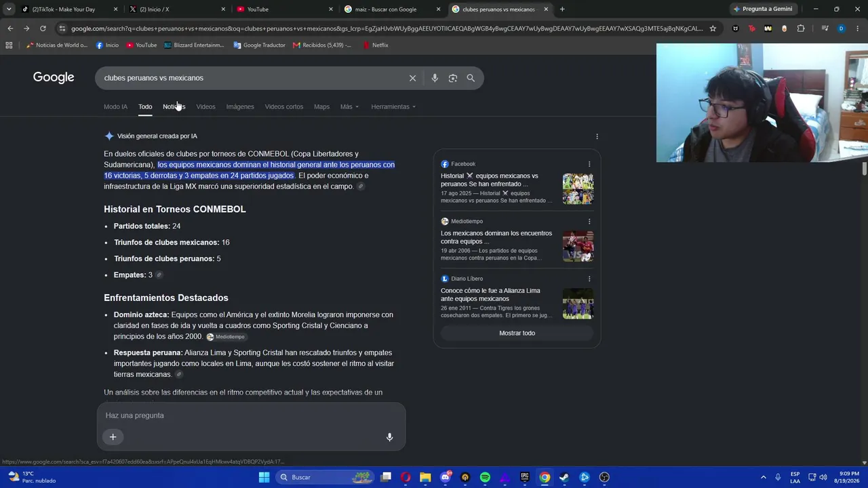Open Mediotiempo article Los mexicanos dominan

[x=496, y=237]
